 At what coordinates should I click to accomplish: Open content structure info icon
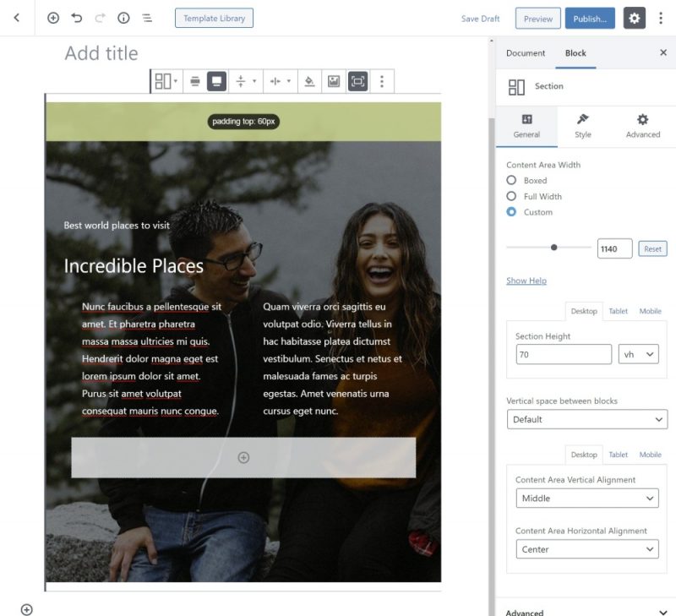tap(123, 18)
